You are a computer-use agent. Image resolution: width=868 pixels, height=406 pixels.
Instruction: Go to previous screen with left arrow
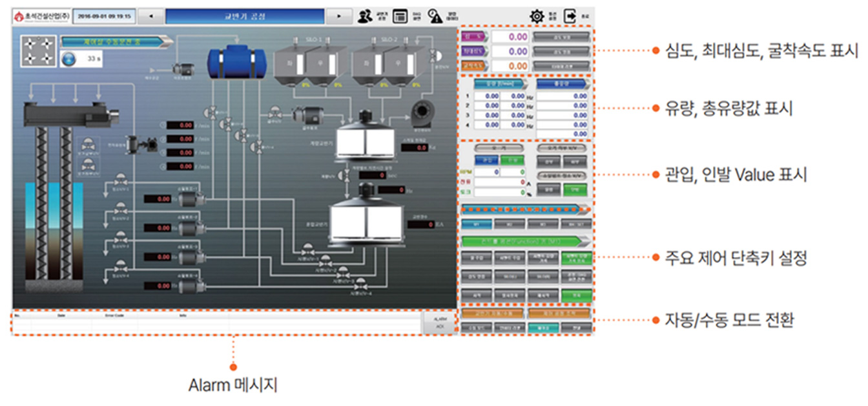(151, 16)
